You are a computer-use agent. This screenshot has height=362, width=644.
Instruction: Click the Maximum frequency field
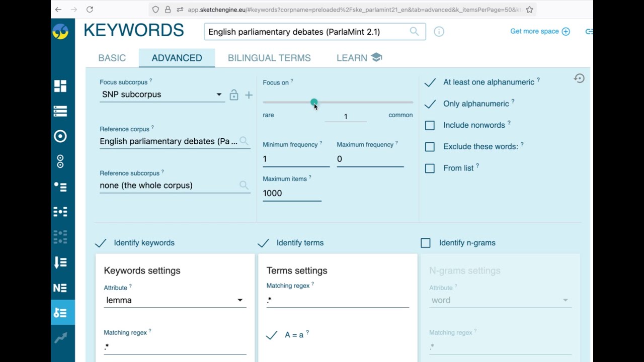pos(370,159)
